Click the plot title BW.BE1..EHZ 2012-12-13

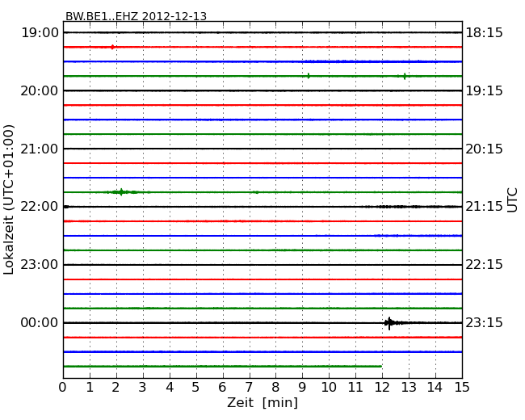click(136, 16)
